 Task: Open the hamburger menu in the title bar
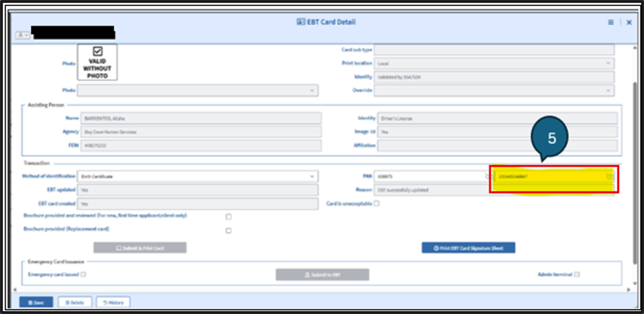pyautogui.click(x=611, y=22)
